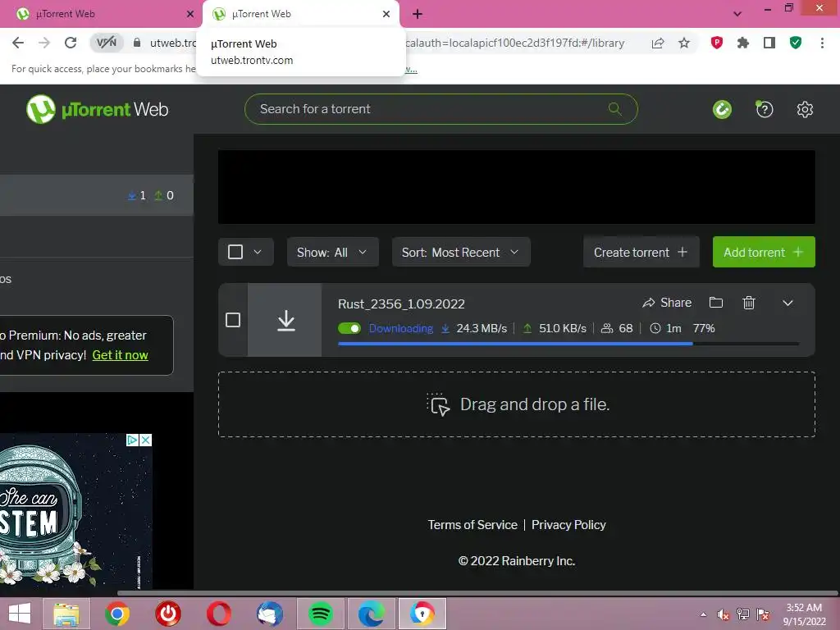The height and width of the screenshot is (630, 840).
Task: Toggle the Downloading switch off
Action: [349, 328]
